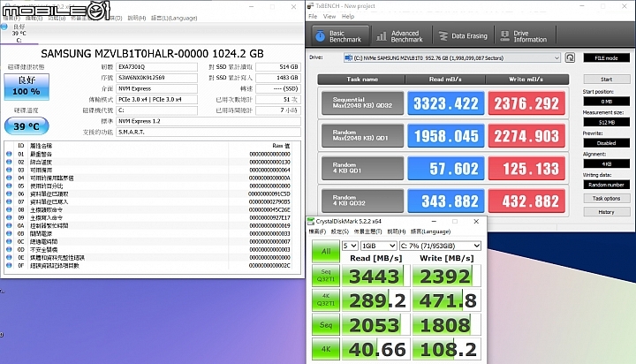Click status circle of attribute ID 01 row
Screen dimensions: 636x364
click(9, 154)
